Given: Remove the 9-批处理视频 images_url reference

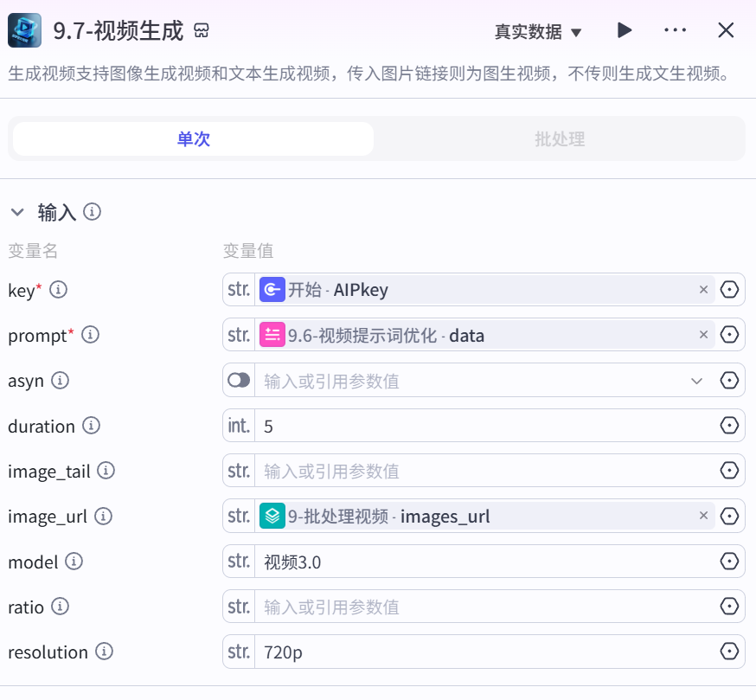Looking at the screenshot, I should click(703, 516).
